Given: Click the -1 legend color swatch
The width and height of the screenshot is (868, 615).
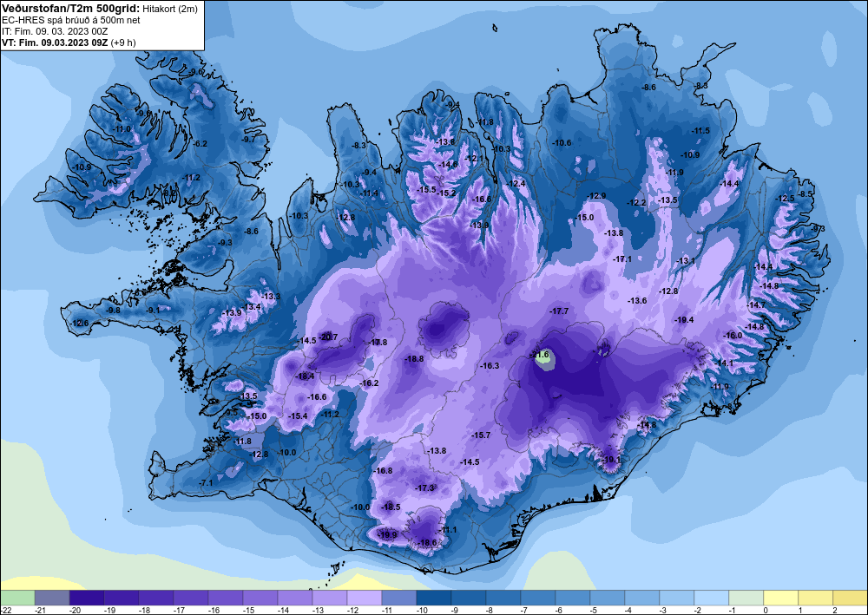Looking at the screenshot, I should pyautogui.click(x=746, y=598).
